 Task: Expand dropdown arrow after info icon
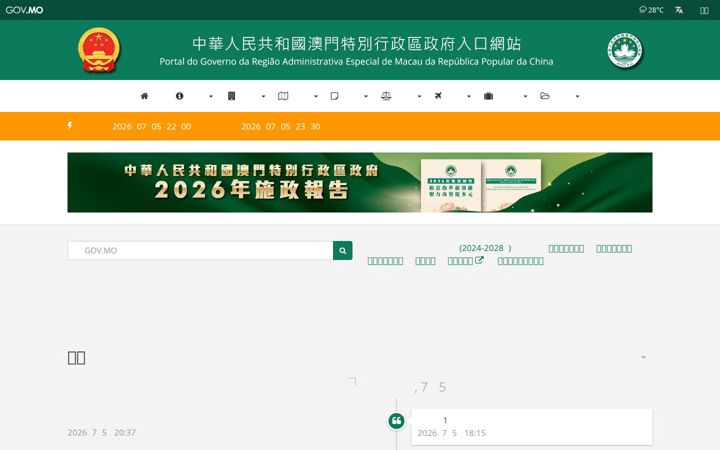coord(211,96)
